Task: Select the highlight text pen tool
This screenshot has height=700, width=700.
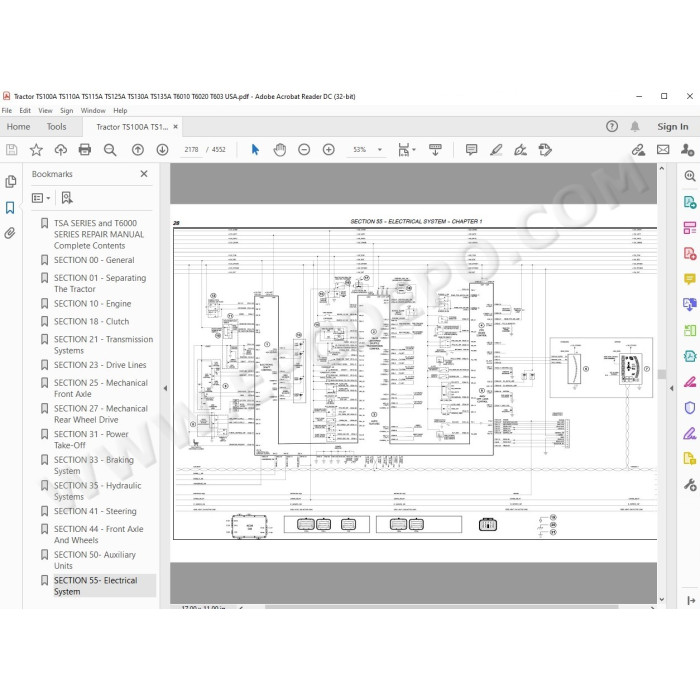Action: pyautogui.click(x=496, y=150)
